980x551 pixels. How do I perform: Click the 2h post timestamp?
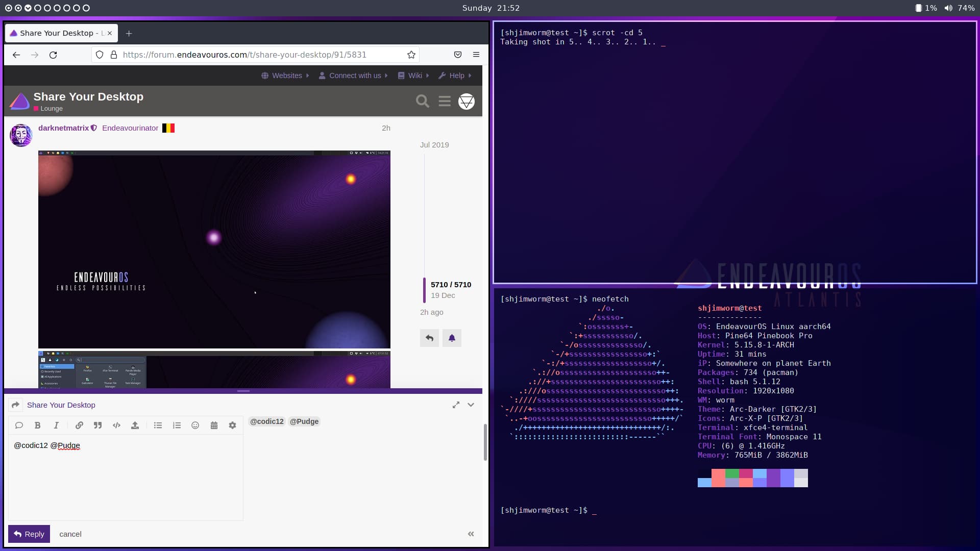pos(386,128)
